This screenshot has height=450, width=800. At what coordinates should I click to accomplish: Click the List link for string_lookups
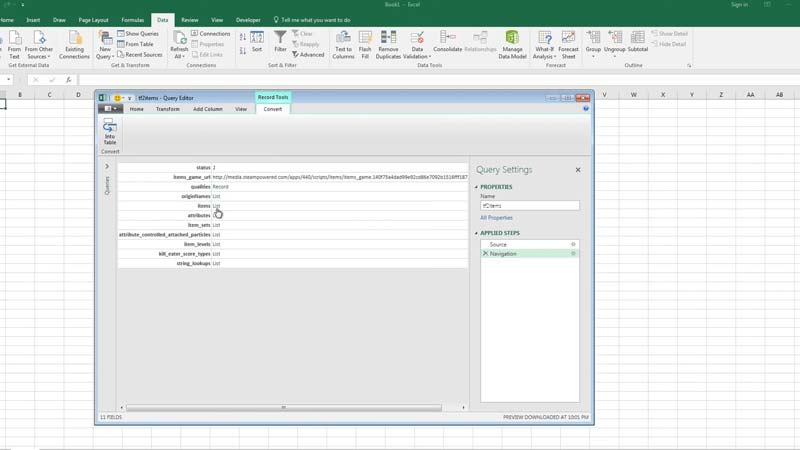pyautogui.click(x=216, y=264)
